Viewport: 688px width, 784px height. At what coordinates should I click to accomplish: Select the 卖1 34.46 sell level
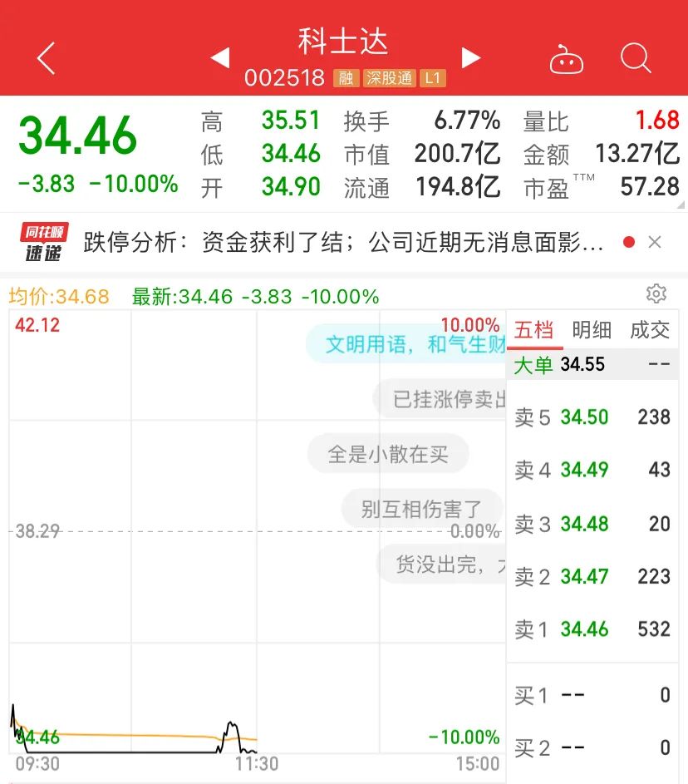click(590, 629)
